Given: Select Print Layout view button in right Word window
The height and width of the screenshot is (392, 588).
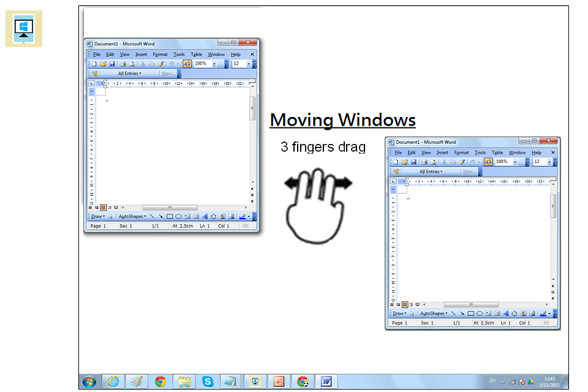Looking at the screenshot, I should point(405,304).
